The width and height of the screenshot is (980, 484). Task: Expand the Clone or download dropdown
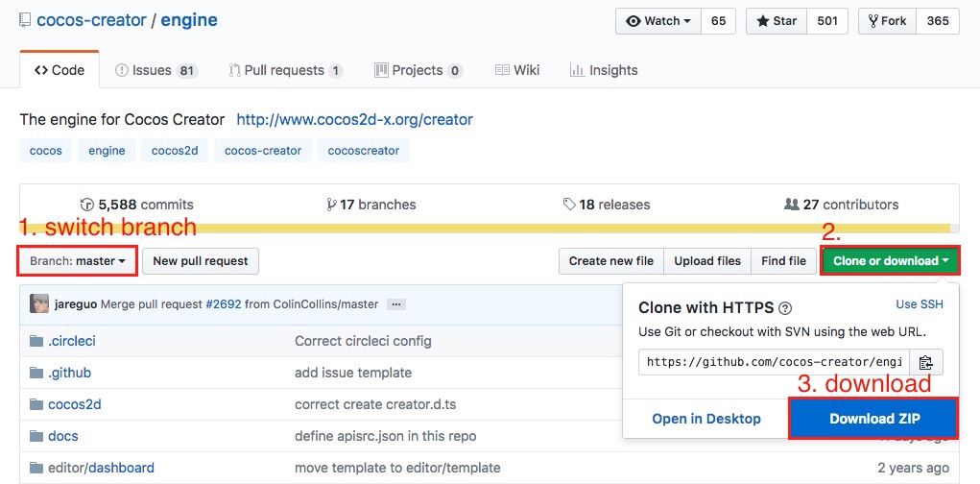pyautogui.click(x=891, y=261)
